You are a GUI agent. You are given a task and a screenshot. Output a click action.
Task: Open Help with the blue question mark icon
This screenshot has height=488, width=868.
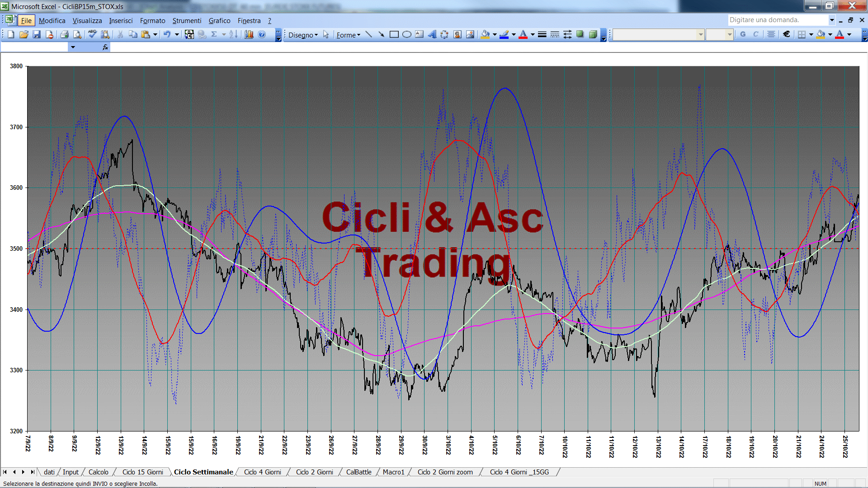coord(262,34)
